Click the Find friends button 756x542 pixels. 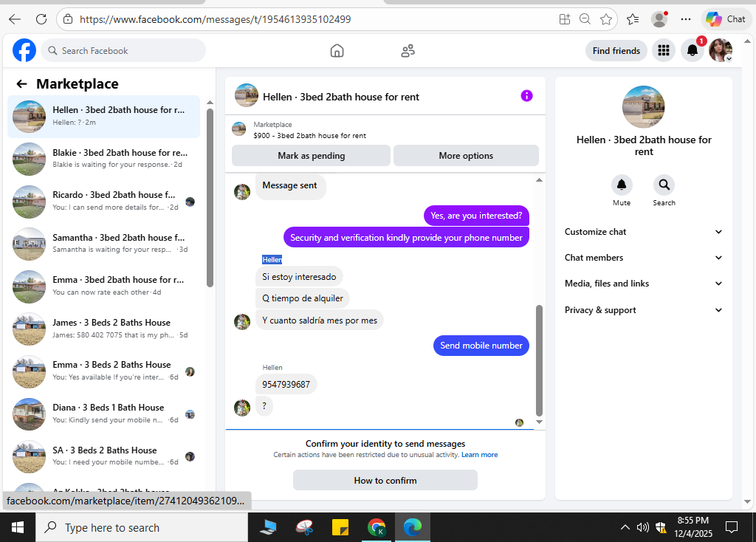click(616, 51)
